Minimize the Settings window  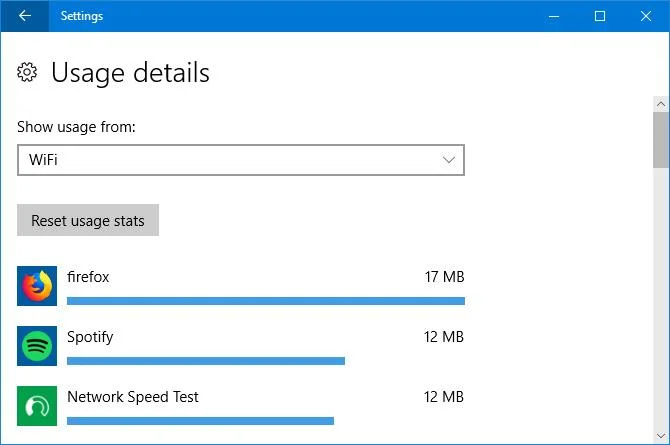click(x=554, y=16)
